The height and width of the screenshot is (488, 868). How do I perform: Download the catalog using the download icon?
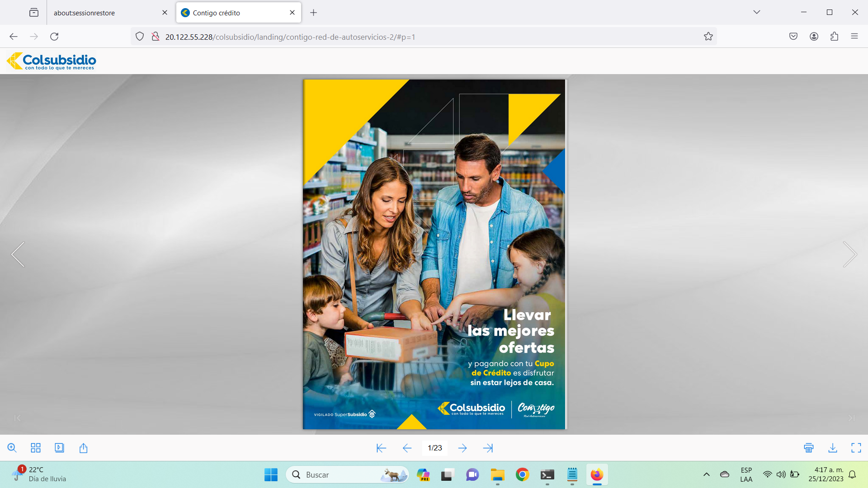pos(833,448)
